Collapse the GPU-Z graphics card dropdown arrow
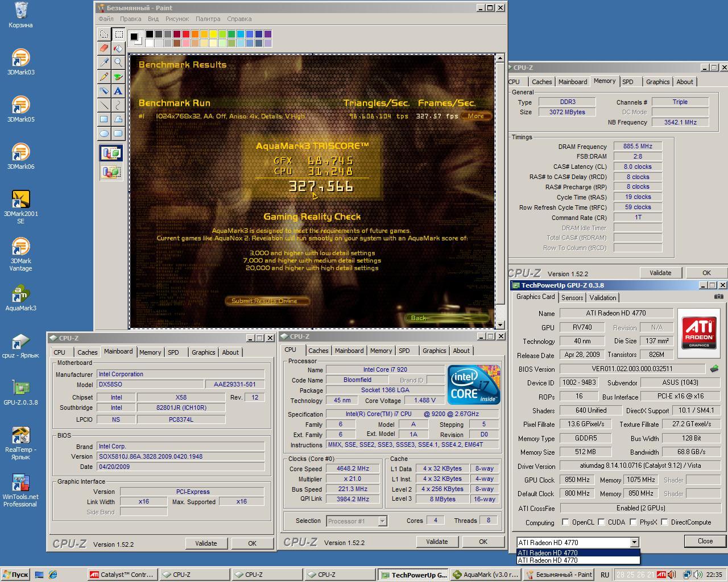This screenshot has height=582, width=728. point(634,542)
